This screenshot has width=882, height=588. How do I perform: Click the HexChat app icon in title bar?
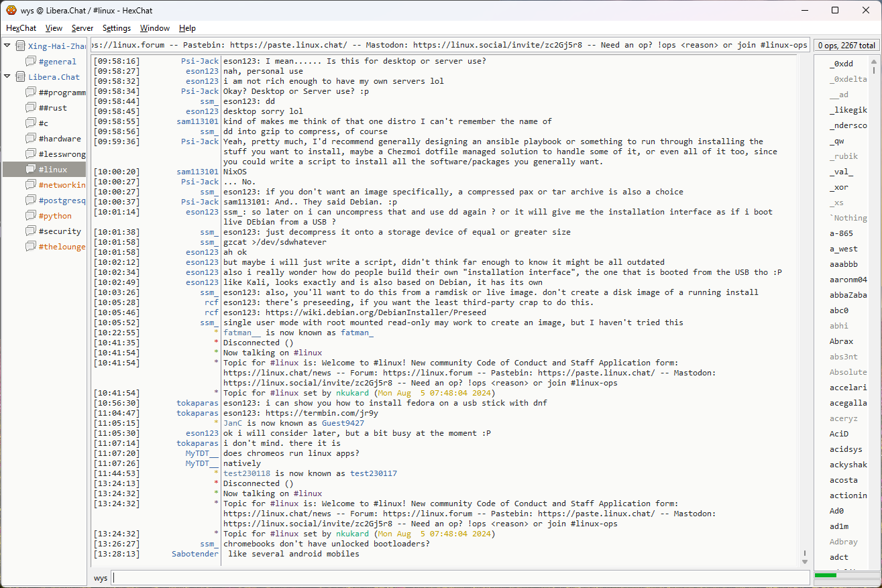pyautogui.click(x=11, y=10)
